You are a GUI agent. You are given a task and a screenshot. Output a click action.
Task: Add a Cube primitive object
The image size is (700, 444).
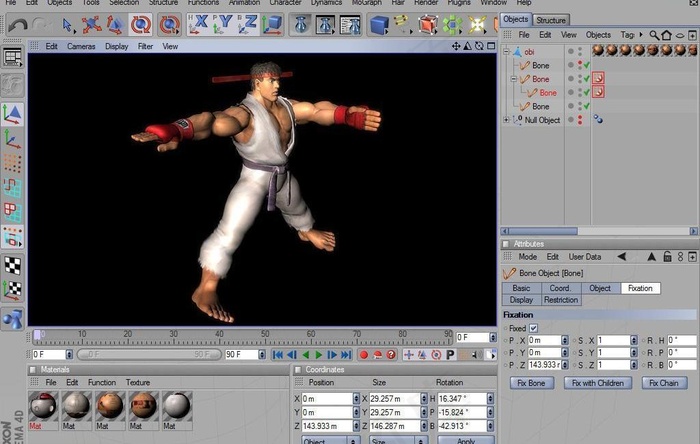click(x=379, y=25)
